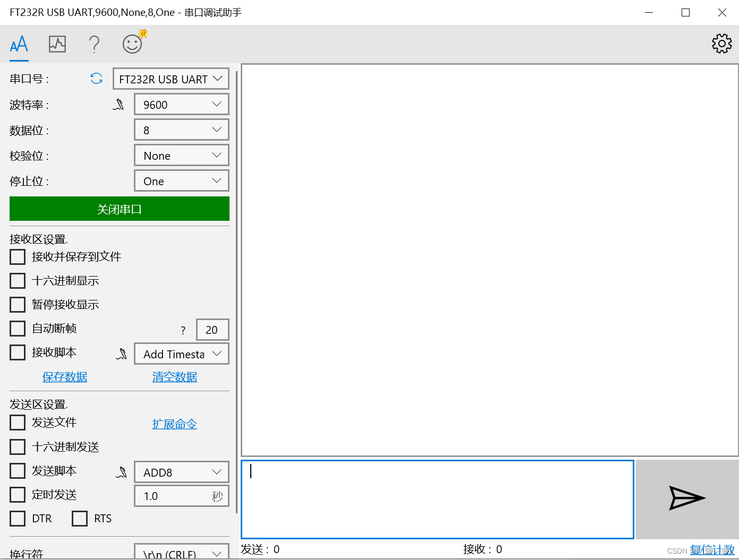Toggle the 发送脚本 checkbox
The image size is (739, 560).
coord(18,471)
